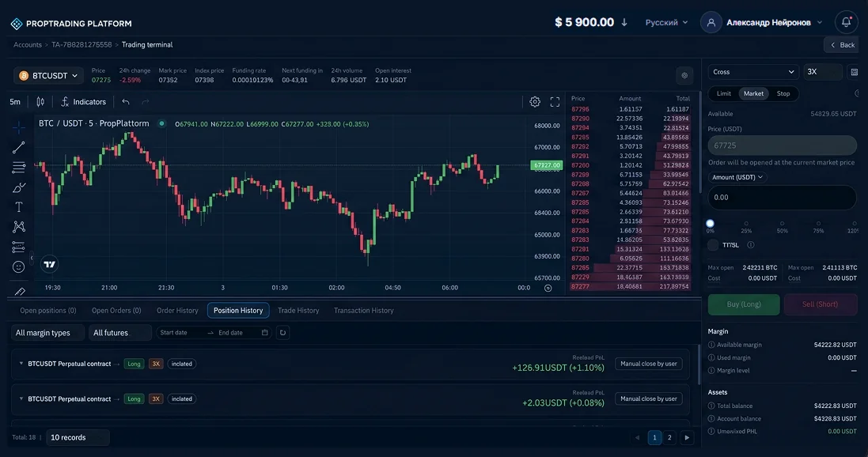The width and height of the screenshot is (868, 457).
Task: Change the candlestick chart style
Action: point(40,102)
